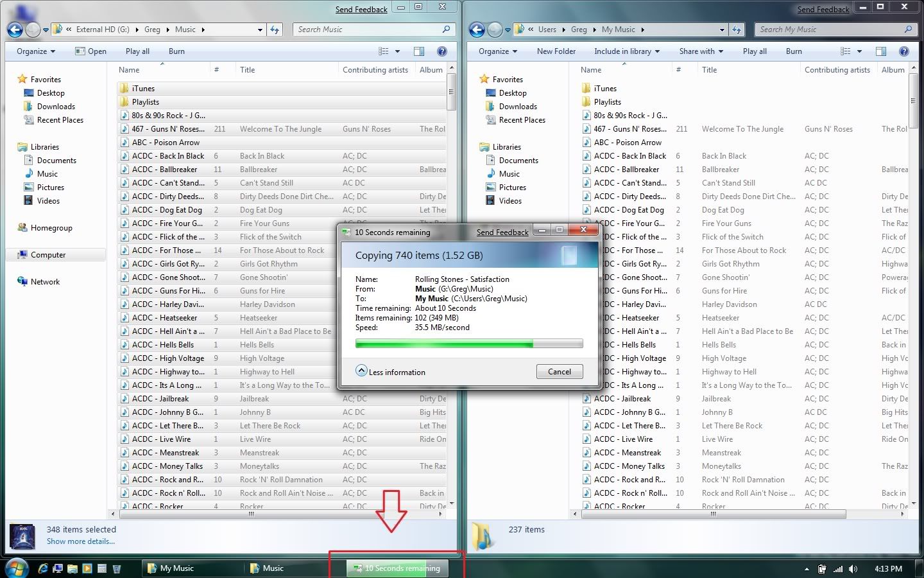Image resolution: width=924 pixels, height=578 pixels.
Task: Sort by Title column in External HD window
Action: tap(286, 70)
